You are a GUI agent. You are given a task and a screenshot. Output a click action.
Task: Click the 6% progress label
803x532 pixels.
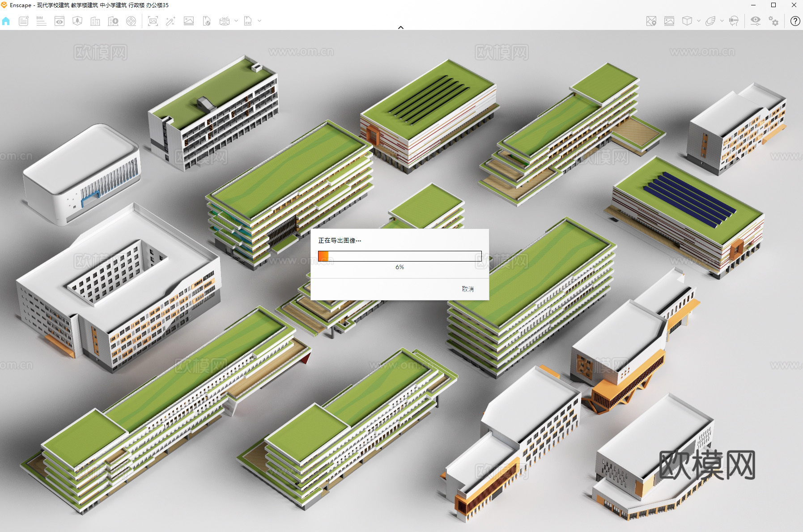400,267
